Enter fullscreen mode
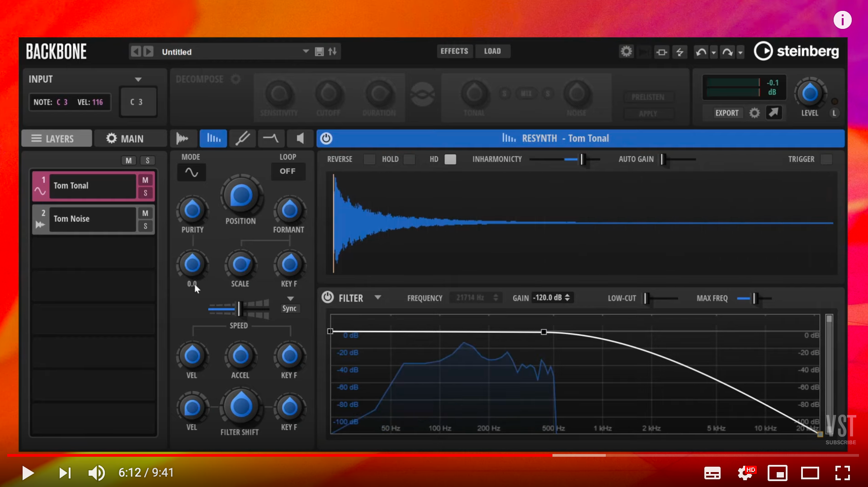Viewport: 868px width, 487px height. (842, 473)
